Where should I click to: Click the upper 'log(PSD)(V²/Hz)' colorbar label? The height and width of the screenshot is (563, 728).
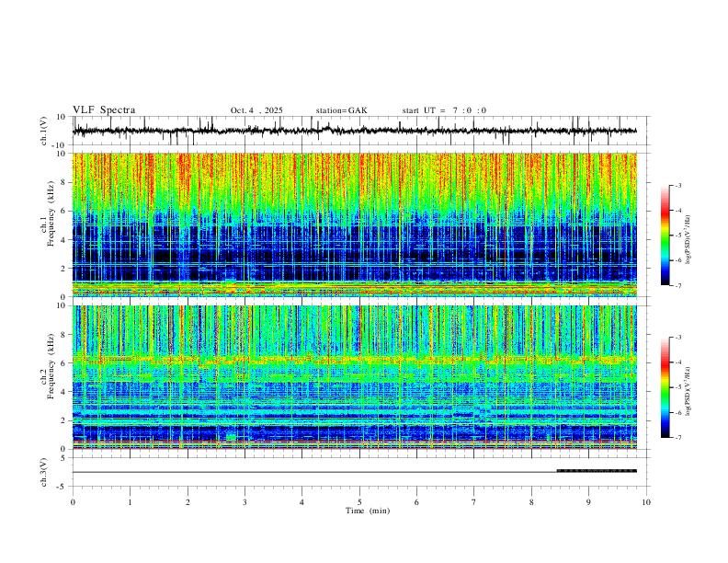tap(688, 240)
